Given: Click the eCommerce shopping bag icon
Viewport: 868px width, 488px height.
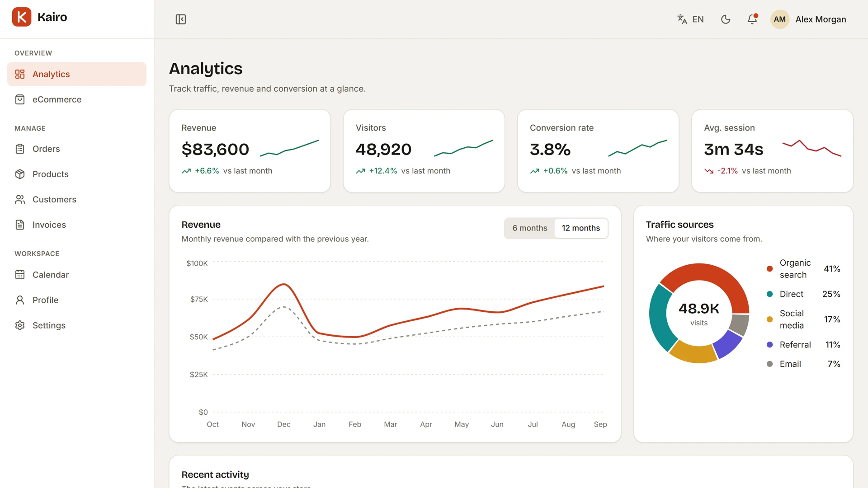Looking at the screenshot, I should pyautogui.click(x=20, y=99).
